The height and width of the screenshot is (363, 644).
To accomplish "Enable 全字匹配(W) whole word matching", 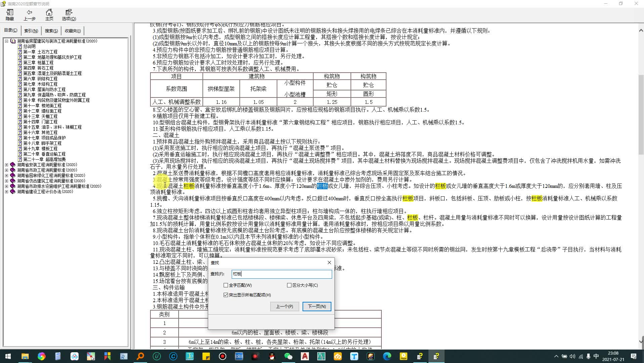I will [226, 285].
